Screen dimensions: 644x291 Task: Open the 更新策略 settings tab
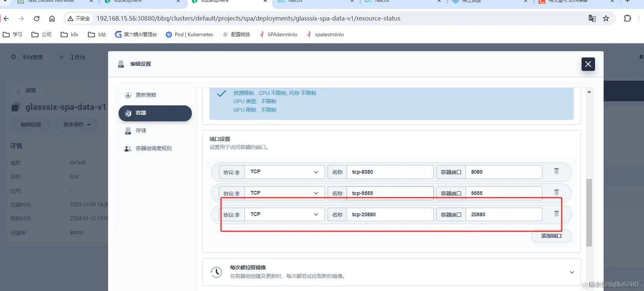[x=155, y=95]
